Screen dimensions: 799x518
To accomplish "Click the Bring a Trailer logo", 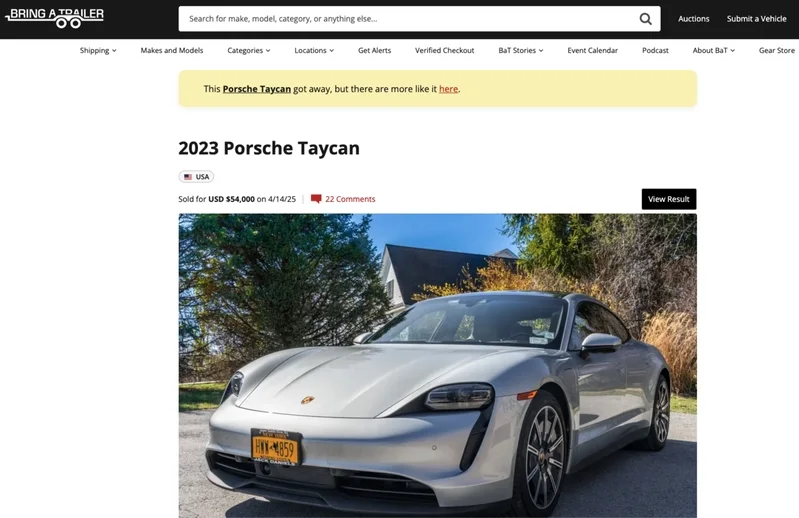I will pos(54,18).
